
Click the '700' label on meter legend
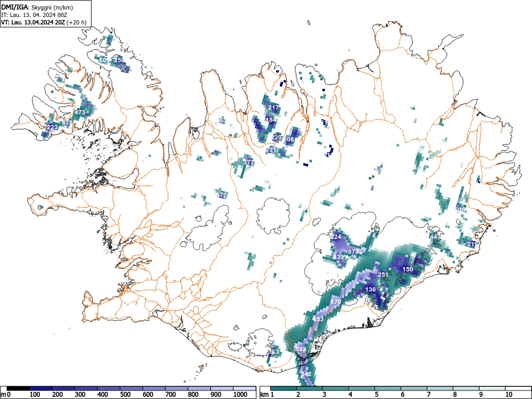point(171,395)
